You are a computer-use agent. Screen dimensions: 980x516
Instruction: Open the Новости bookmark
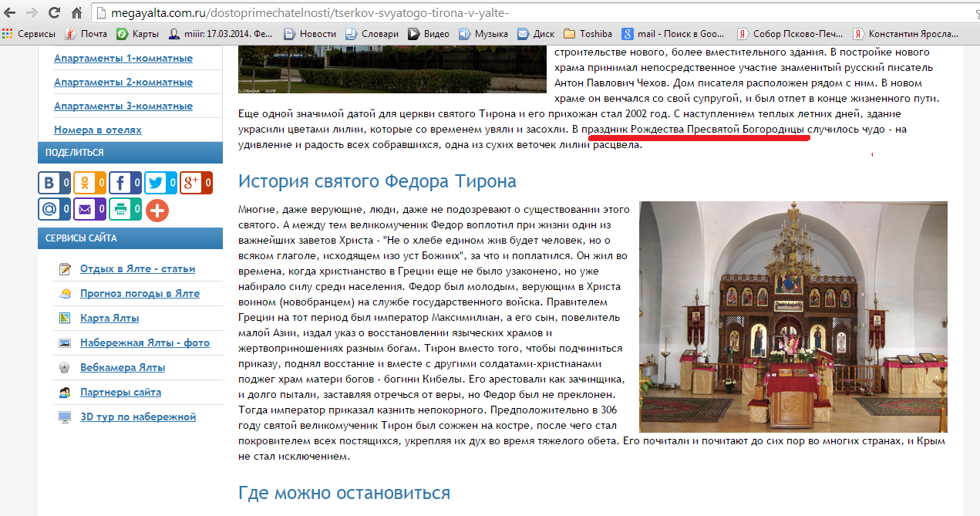click(311, 34)
